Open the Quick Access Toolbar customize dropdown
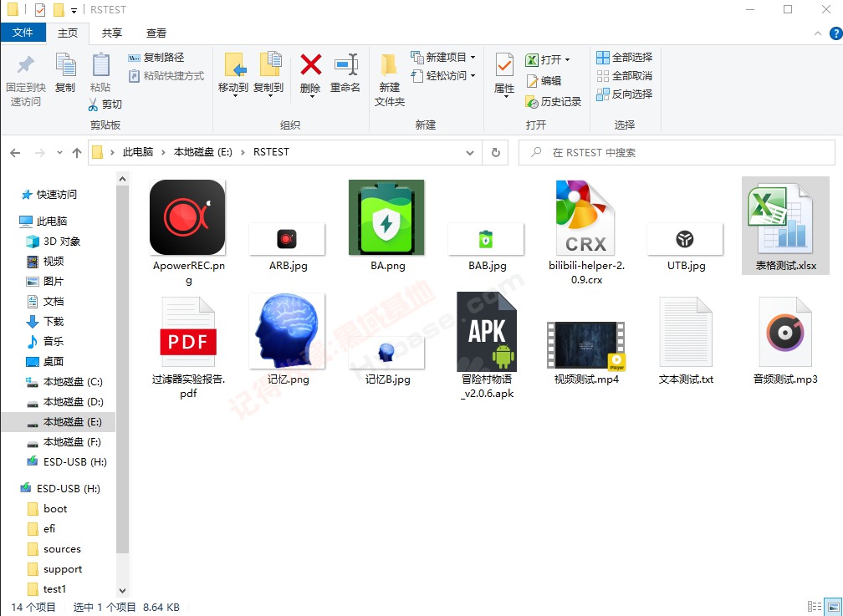Image resolution: width=843 pixels, height=616 pixels. click(x=74, y=10)
